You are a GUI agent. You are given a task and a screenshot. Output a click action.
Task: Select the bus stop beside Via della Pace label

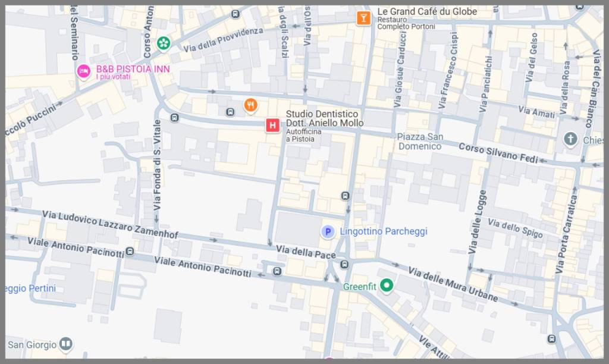(x=344, y=264)
